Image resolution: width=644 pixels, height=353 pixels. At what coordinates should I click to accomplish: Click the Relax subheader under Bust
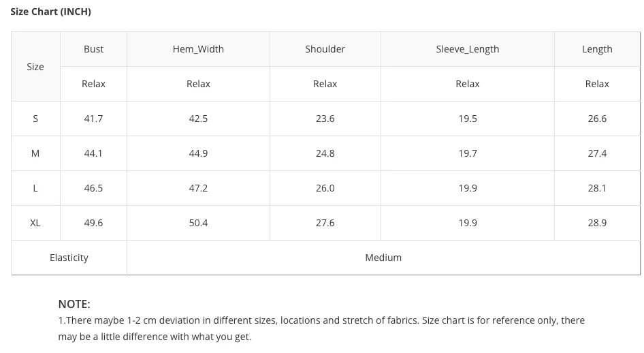click(x=94, y=84)
